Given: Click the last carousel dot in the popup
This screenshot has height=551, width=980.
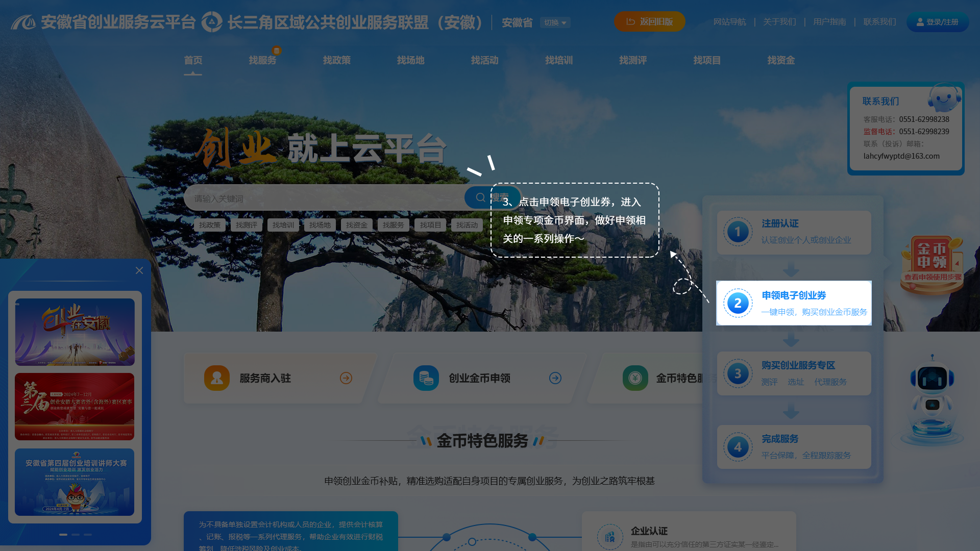Looking at the screenshot, I should coord(88,535).
